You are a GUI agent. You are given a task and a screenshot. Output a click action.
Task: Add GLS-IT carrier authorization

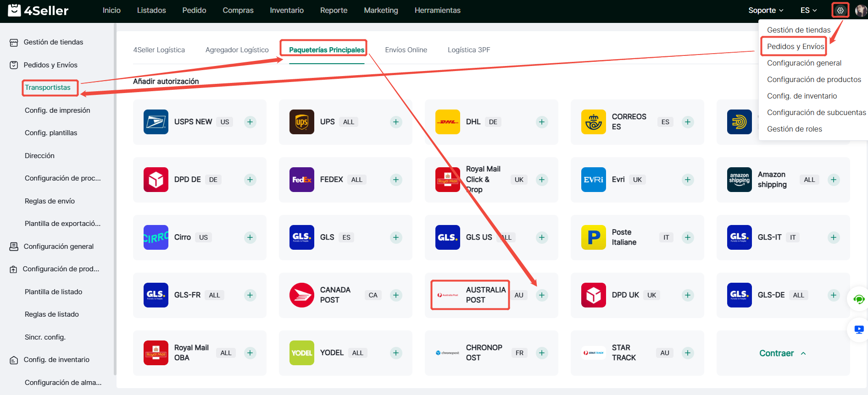coord(834,237)
